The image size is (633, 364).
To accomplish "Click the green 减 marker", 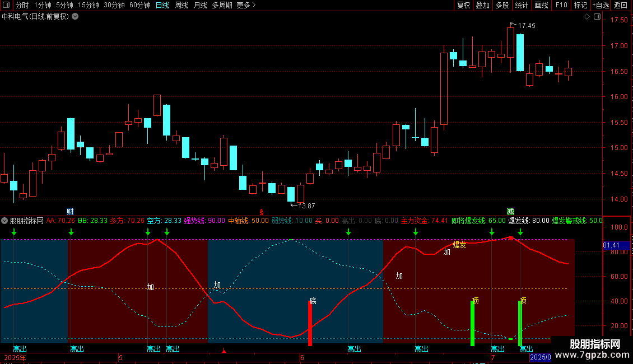I will (511, 212).
